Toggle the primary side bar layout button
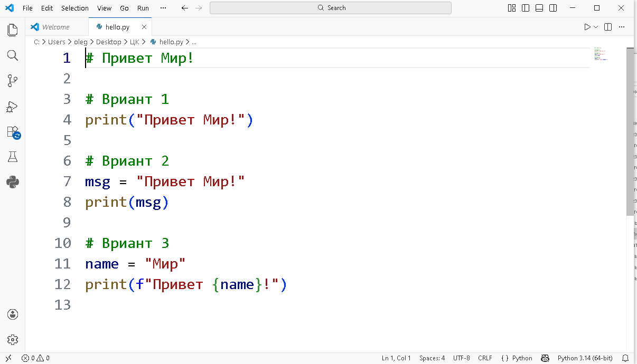 point(526,8)
